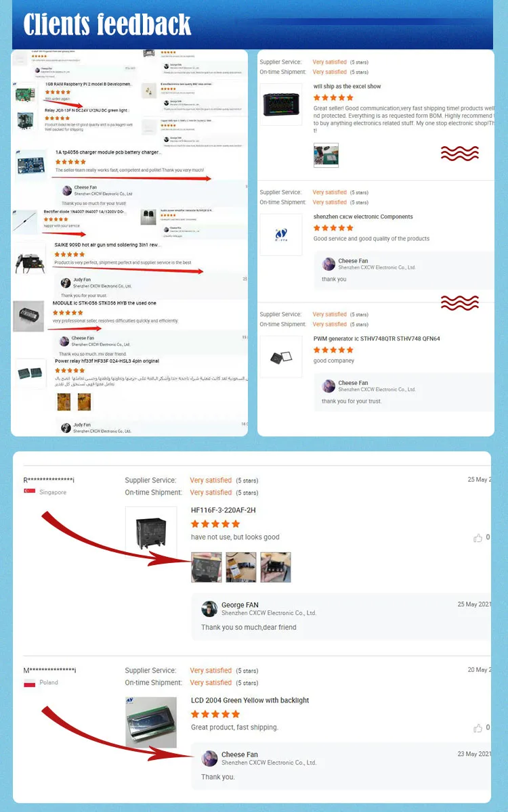The image size is (508, 812).
Task: Click the five-star rating under HF116F-3-220AF-2H
Action: click(x=215, y=524)
